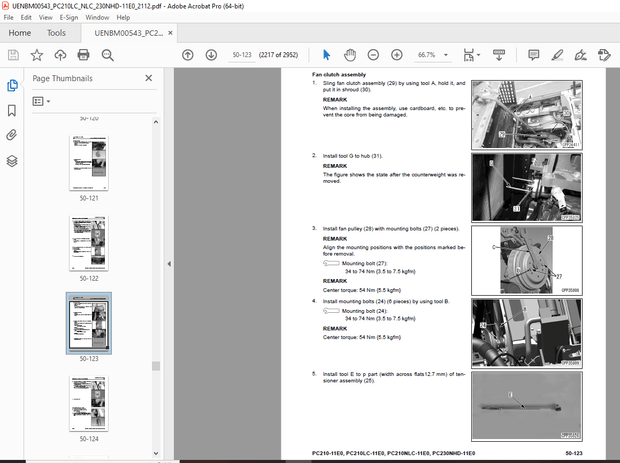Viewport: 620px width, 463px height.
Task: Click thumbnails scrollbar down arrow
Action: click(156, 453)
